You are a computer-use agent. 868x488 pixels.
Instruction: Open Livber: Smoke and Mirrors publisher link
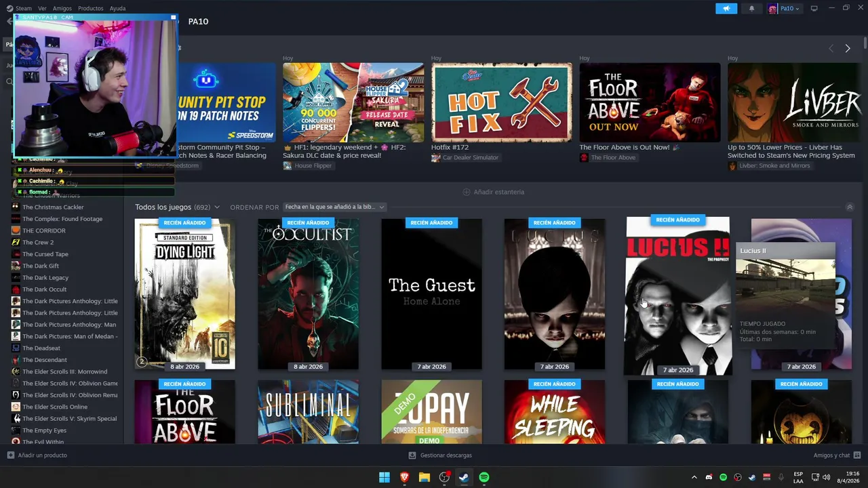tap(769, 166)
